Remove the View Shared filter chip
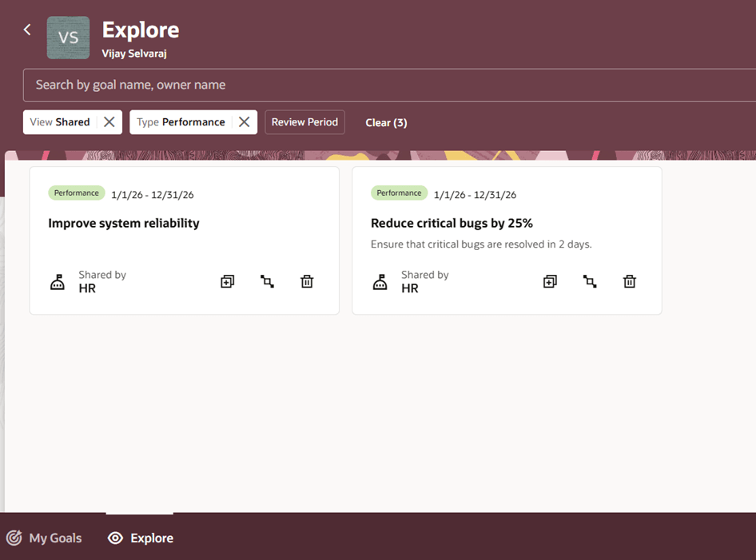756x560 pixels. (109, 122)
